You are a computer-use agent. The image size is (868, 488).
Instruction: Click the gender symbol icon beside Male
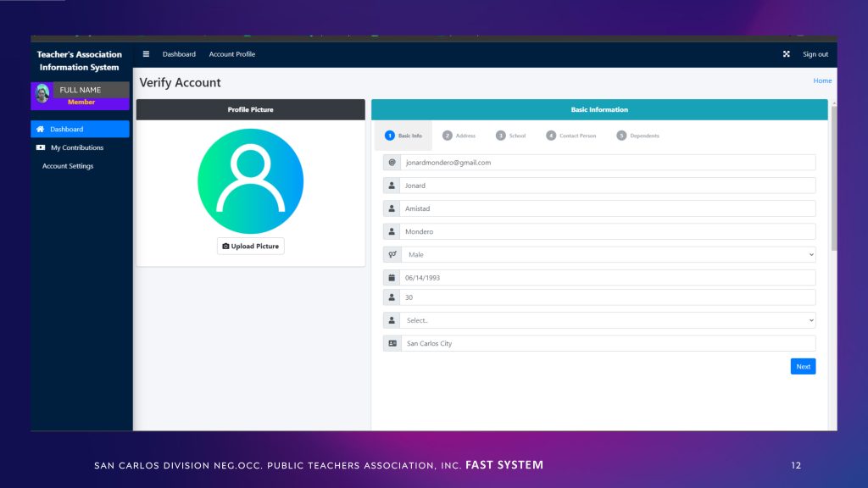tap(392, 254)
